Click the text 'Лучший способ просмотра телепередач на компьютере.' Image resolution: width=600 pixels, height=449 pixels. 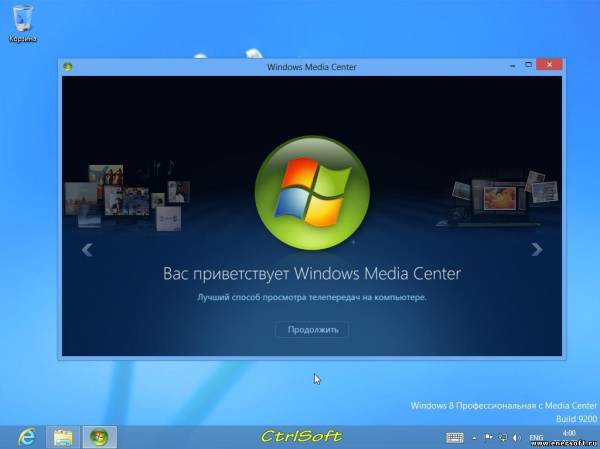[312, 297]
